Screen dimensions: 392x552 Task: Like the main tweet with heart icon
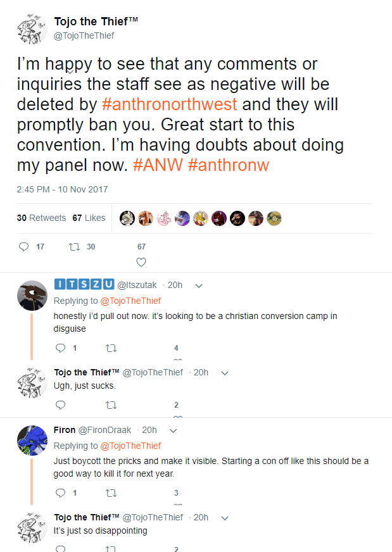click(141, 261)
